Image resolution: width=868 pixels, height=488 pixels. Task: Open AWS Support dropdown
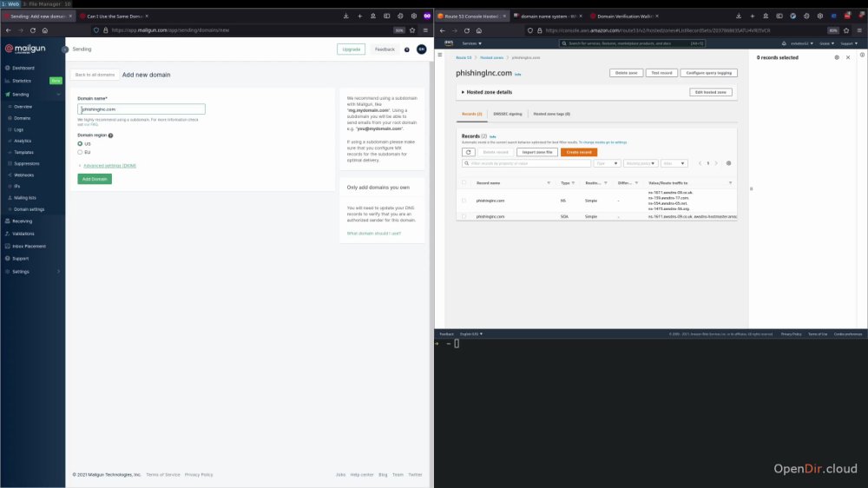pyautogui.click(x=849, y=43)
